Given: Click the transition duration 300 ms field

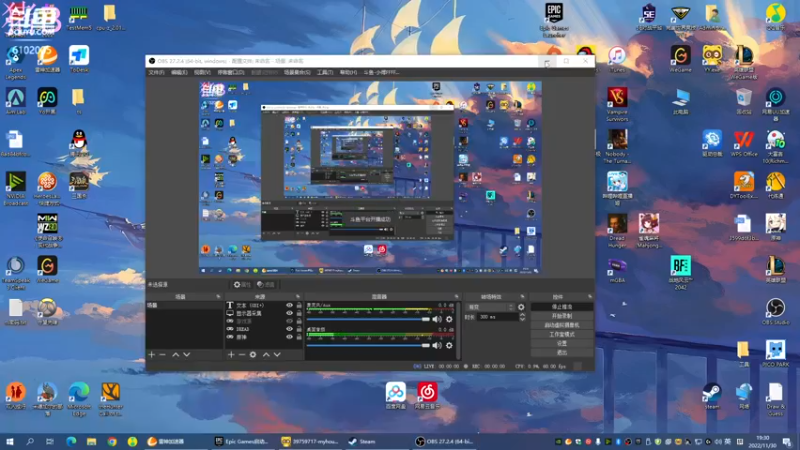Looking at the screenshot, I should (497, 317).
